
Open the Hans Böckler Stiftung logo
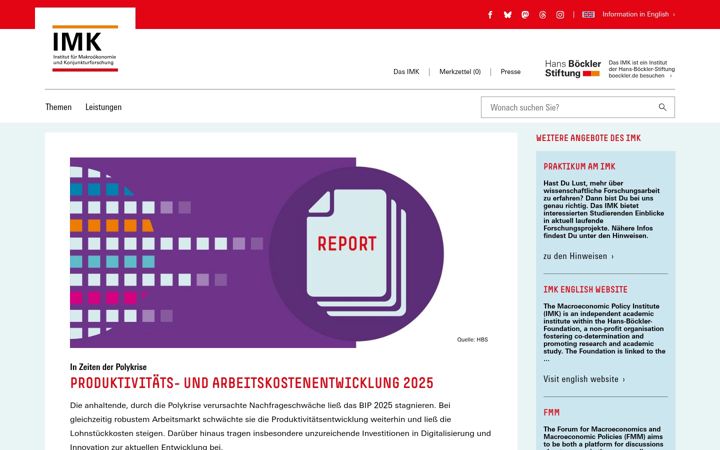coord(573,68)
